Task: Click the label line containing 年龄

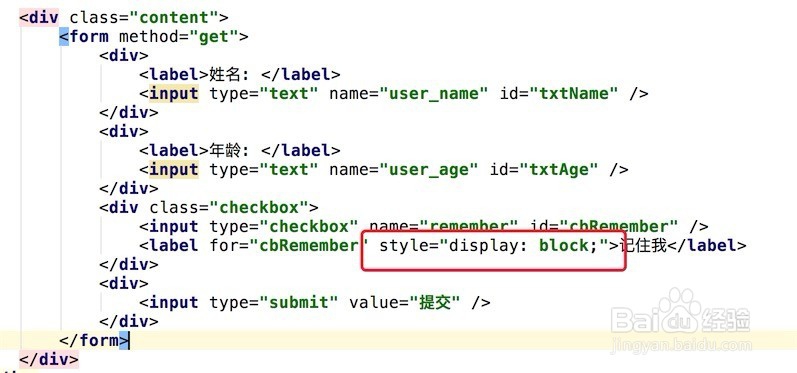Action: coord(240,150)
